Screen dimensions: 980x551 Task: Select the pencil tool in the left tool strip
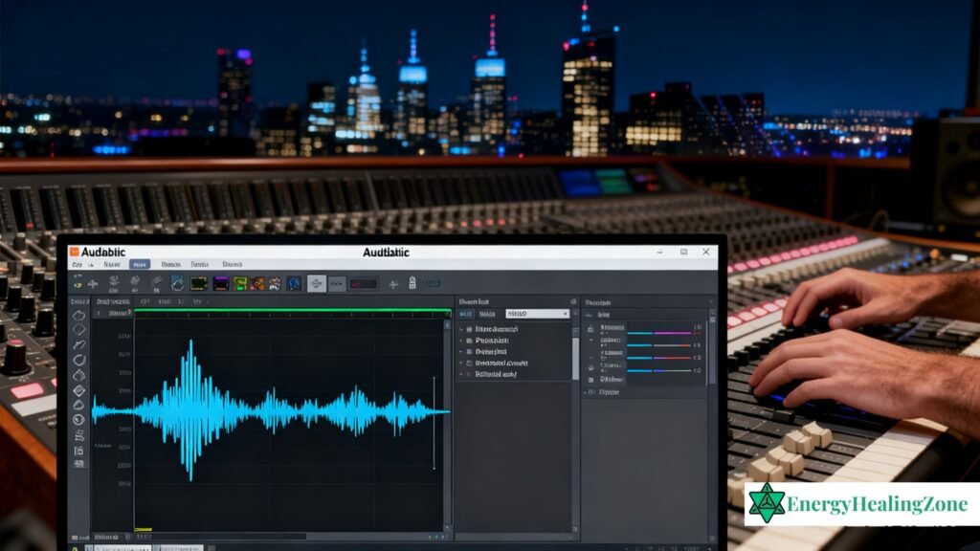[78, 344]
